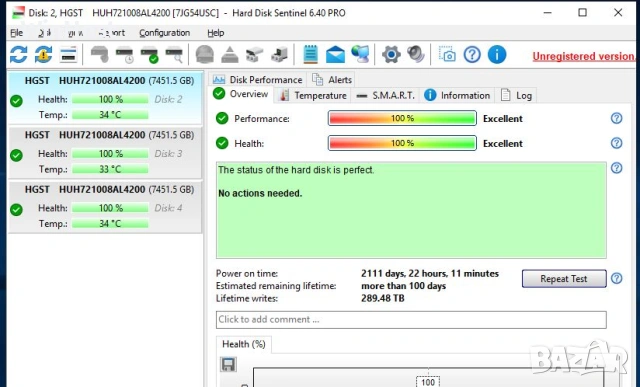Open the Configuration menu
640x387 pixels.
(164, 33)
